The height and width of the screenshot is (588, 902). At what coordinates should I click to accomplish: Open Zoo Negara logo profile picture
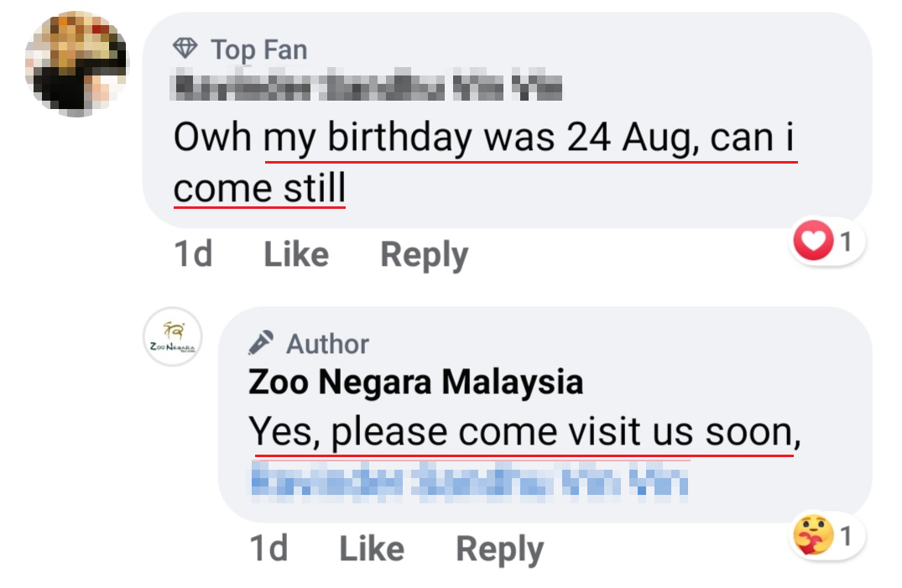(x=171, y=337)
